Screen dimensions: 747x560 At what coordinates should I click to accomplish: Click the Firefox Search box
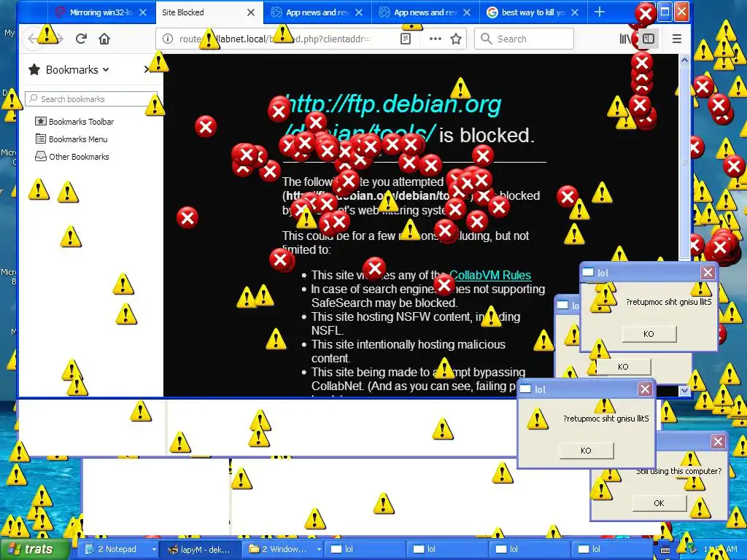click(x=524, y=39)
